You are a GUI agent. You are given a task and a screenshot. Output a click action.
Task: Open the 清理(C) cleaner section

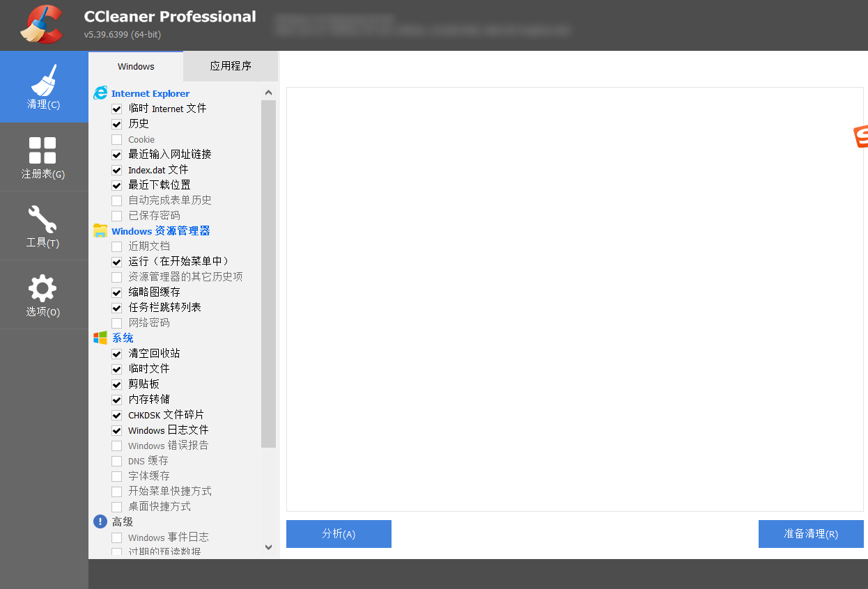coord(44,87)
